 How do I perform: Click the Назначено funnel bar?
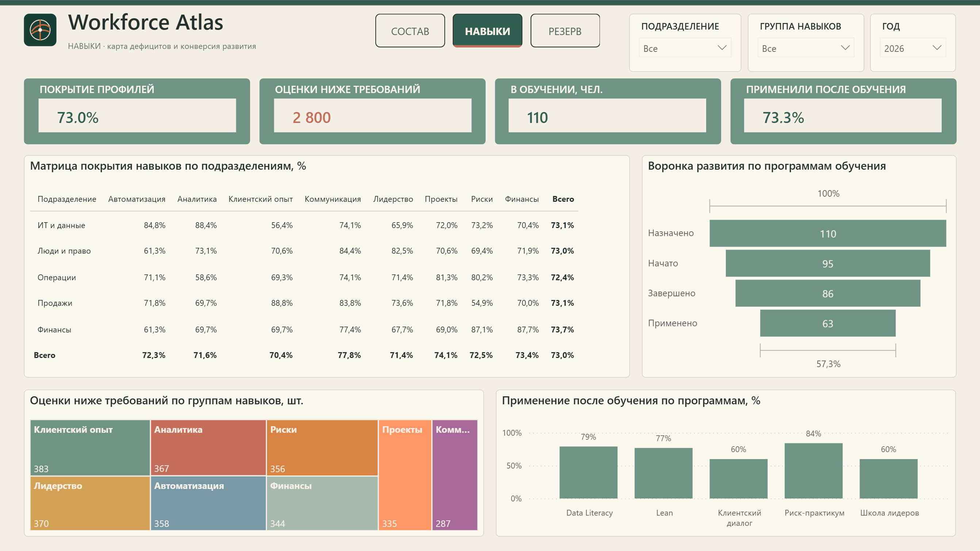click(827, 234)
